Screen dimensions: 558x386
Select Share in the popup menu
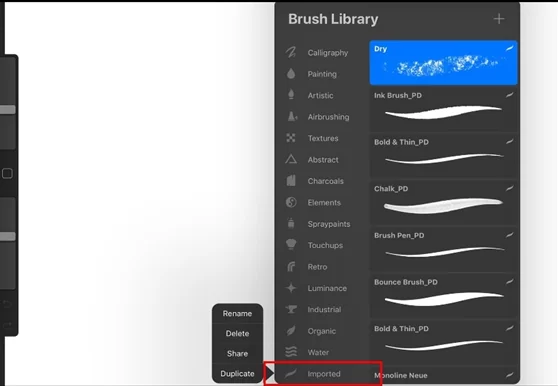[237, 353]
